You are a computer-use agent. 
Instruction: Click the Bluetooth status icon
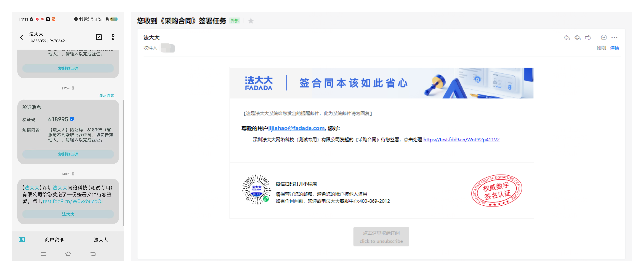pos(81,19)
